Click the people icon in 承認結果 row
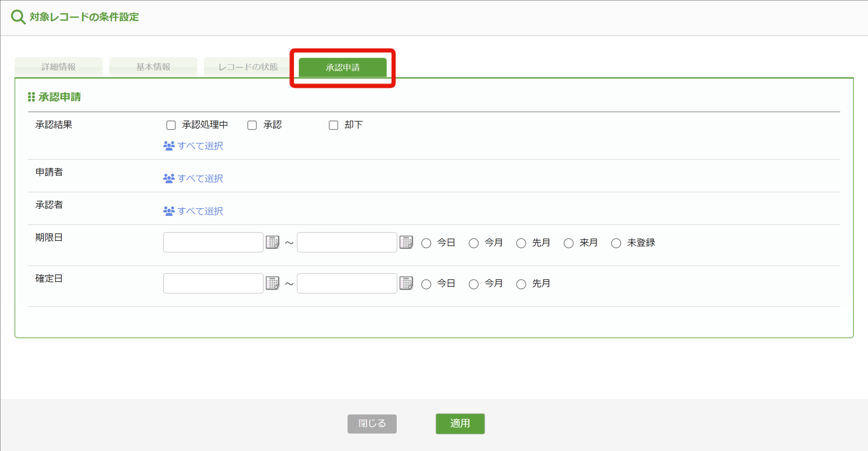Viewport: 868px width, 451px height. (x=169, y=146)
